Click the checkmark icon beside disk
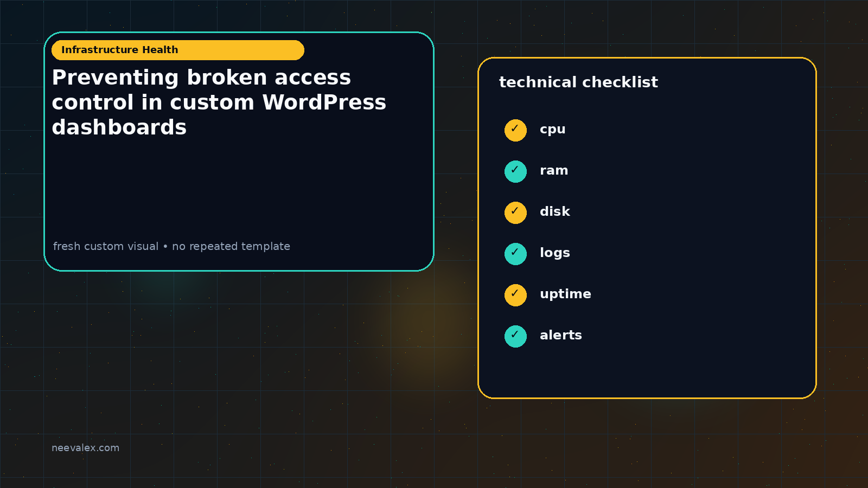Image resolution: width=868 pixels, height=488 pixels. point(515,213)
